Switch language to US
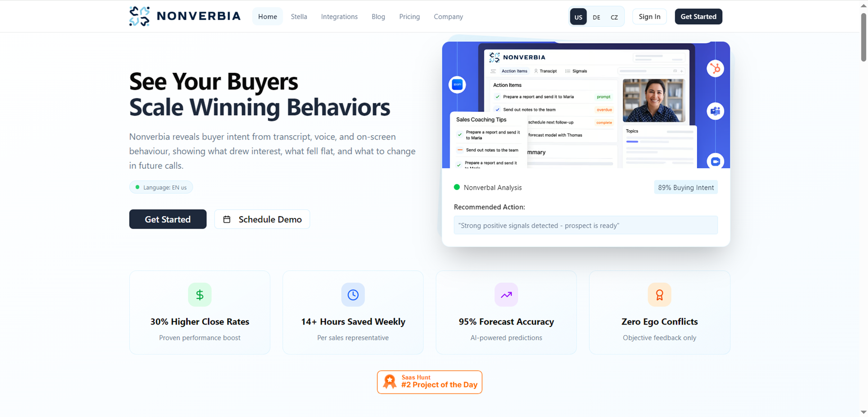868x417 pixels. [578, 17]
